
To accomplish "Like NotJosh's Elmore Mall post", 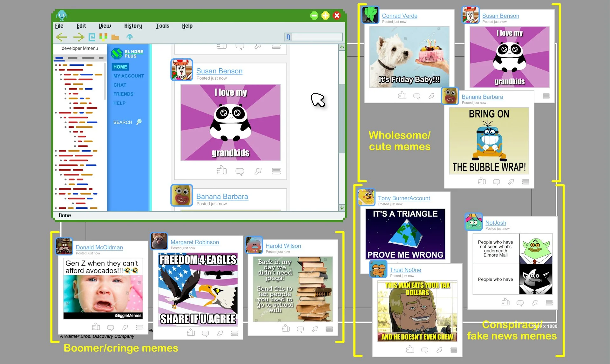I will click(x=505, y=302).
